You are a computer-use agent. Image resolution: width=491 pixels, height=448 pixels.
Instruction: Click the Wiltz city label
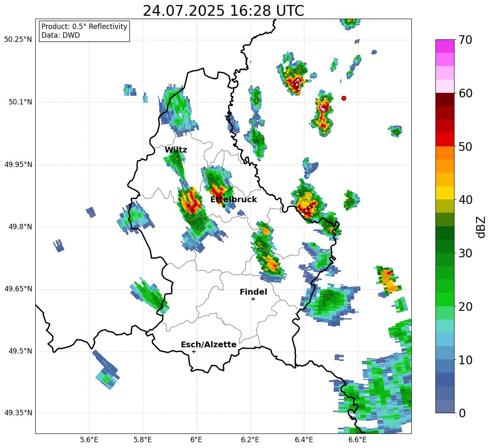coord(176,150)
